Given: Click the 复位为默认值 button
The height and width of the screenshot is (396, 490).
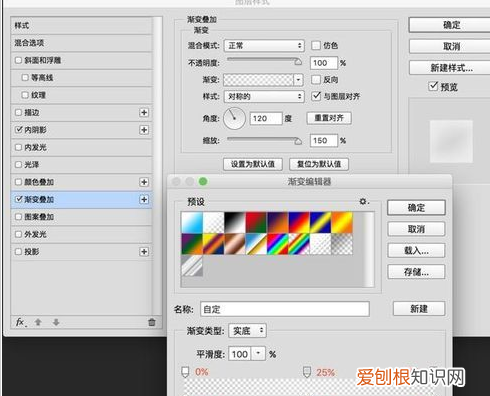Looking at the screenshot, I should point(319,164).
